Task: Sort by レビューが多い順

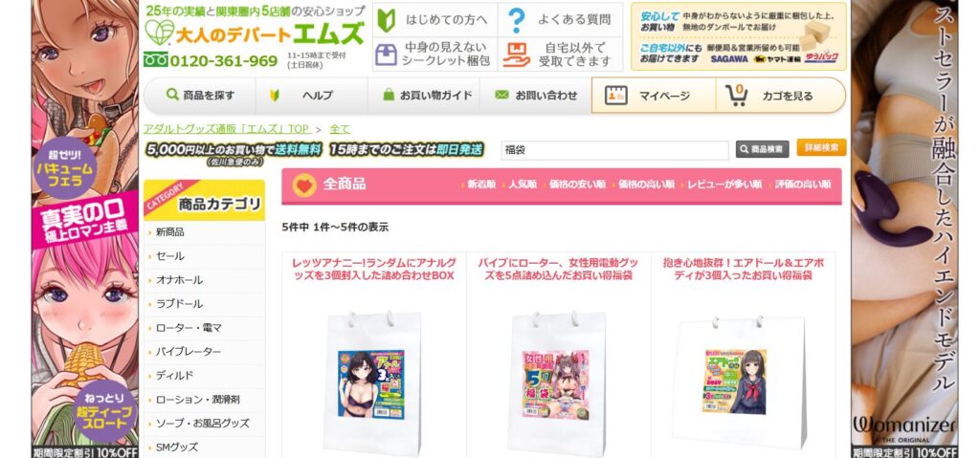Action: tap(724, 185)
